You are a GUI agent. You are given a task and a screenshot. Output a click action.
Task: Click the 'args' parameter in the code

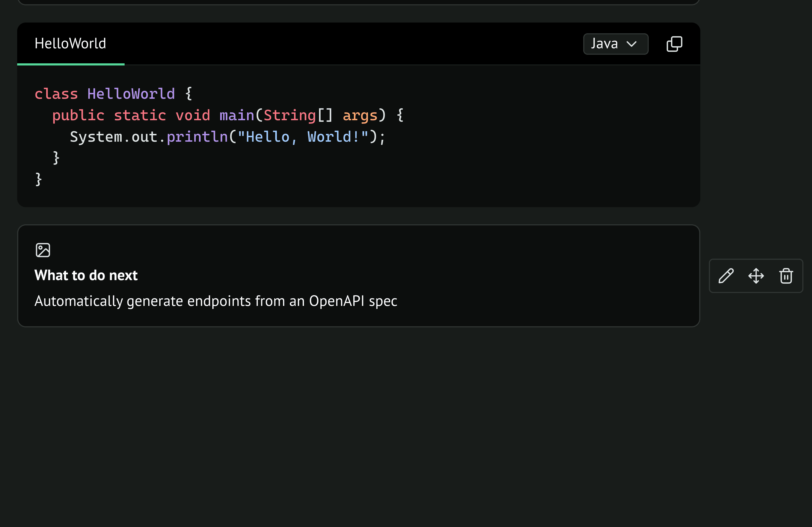tap(360, 116)
